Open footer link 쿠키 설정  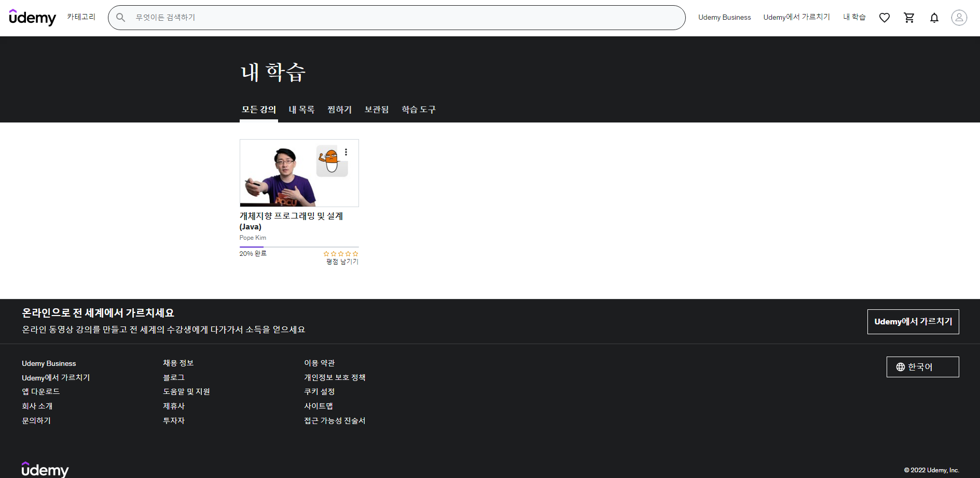(320, 391)
